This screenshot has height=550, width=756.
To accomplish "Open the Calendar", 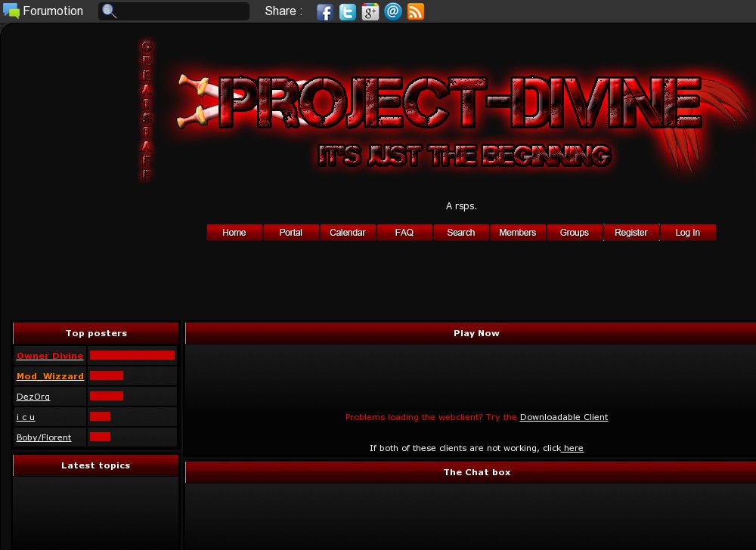I will tap(347, 232).
